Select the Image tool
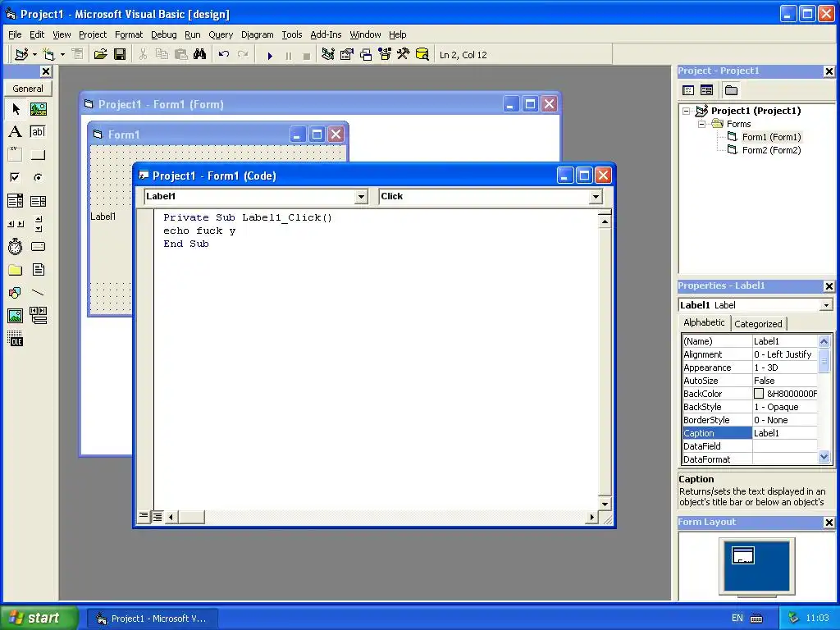Image resolution: width=840 pixels, height=630 pixels. pyautogui.click(x=16, y=316)
